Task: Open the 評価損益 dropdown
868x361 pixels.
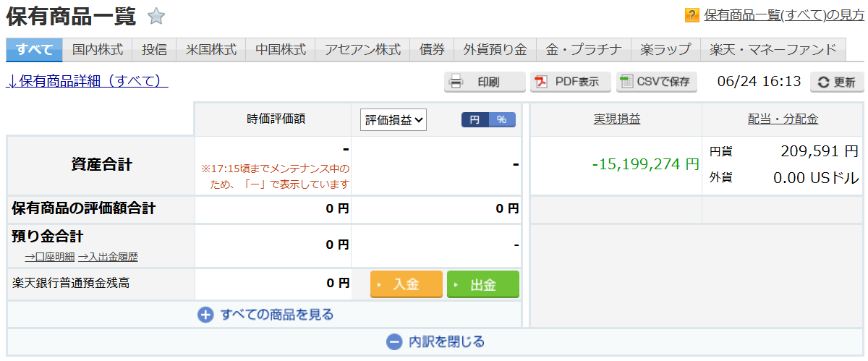Action: pos(393,120)
